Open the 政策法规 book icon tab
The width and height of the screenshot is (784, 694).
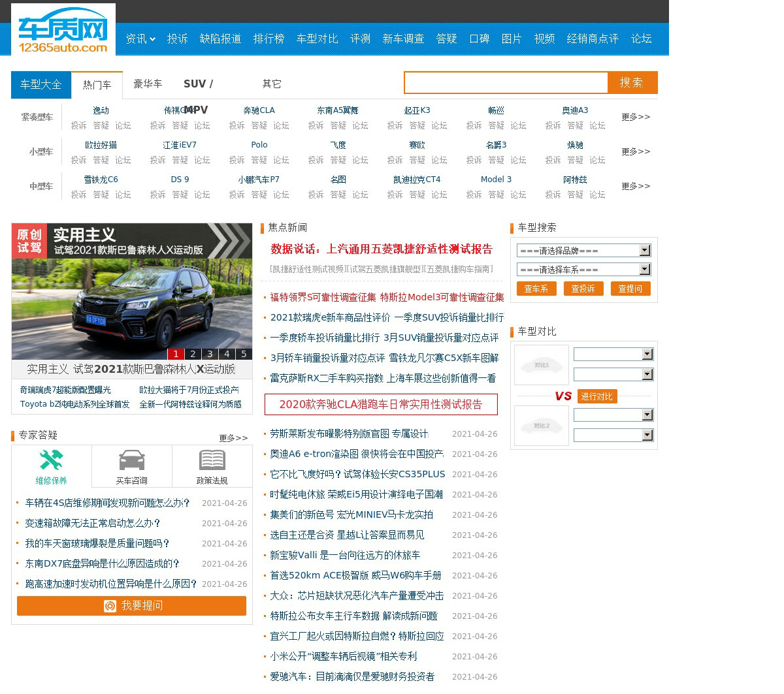tap(212, 466)
